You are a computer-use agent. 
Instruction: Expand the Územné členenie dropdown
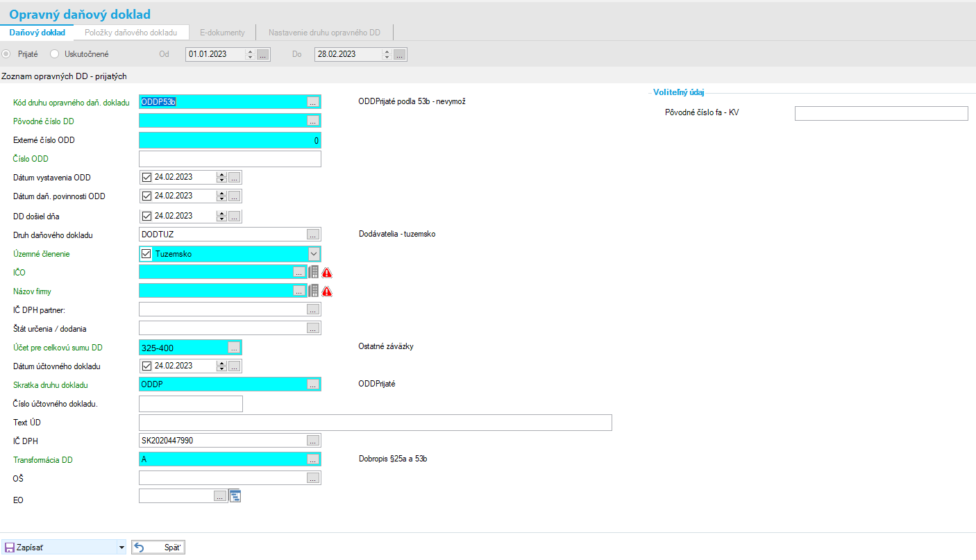coord(314,254)
